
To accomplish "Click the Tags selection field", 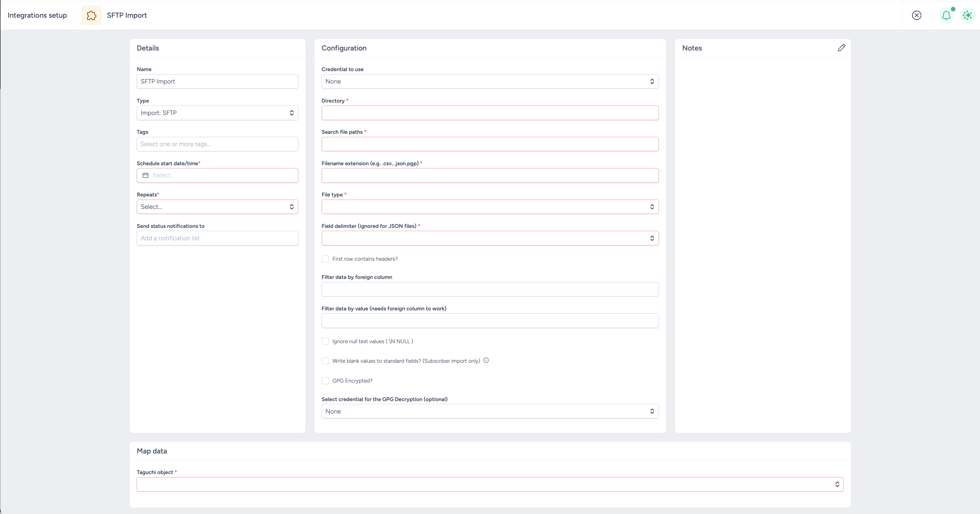I will click(x=217, y=144).
